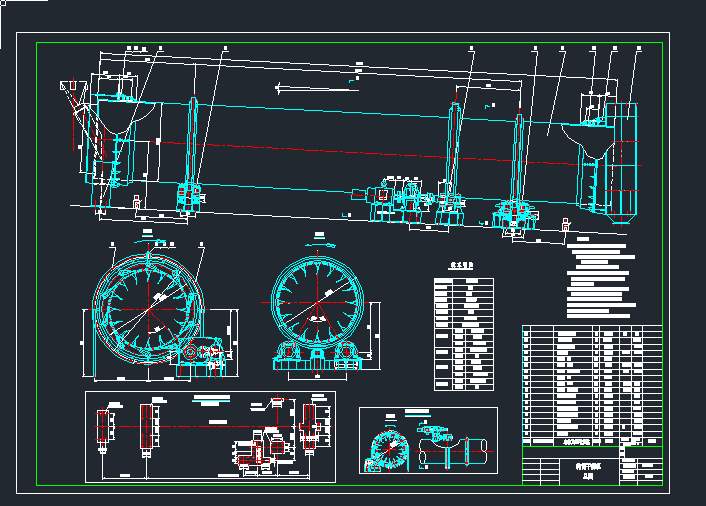
Task: Pick the technical parameters table
Action: point(464,337)
